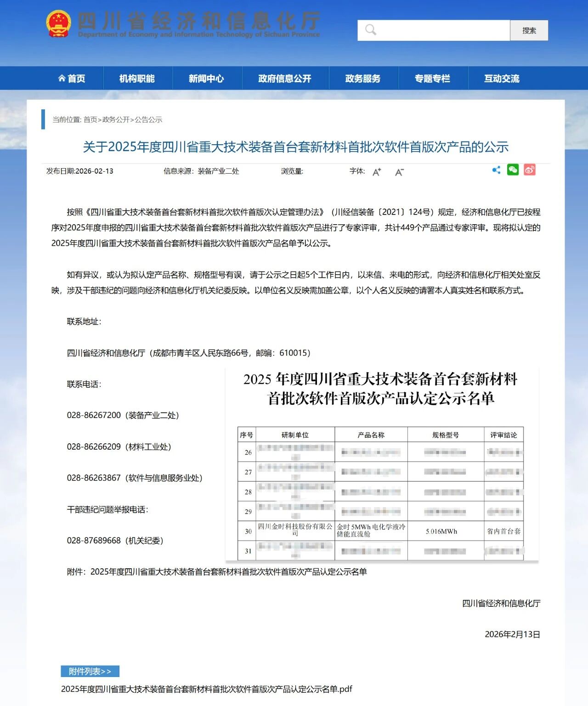Click the magnifier icon in search box
This screenshot has width=588, height=706.
click(x=370, y=30)
